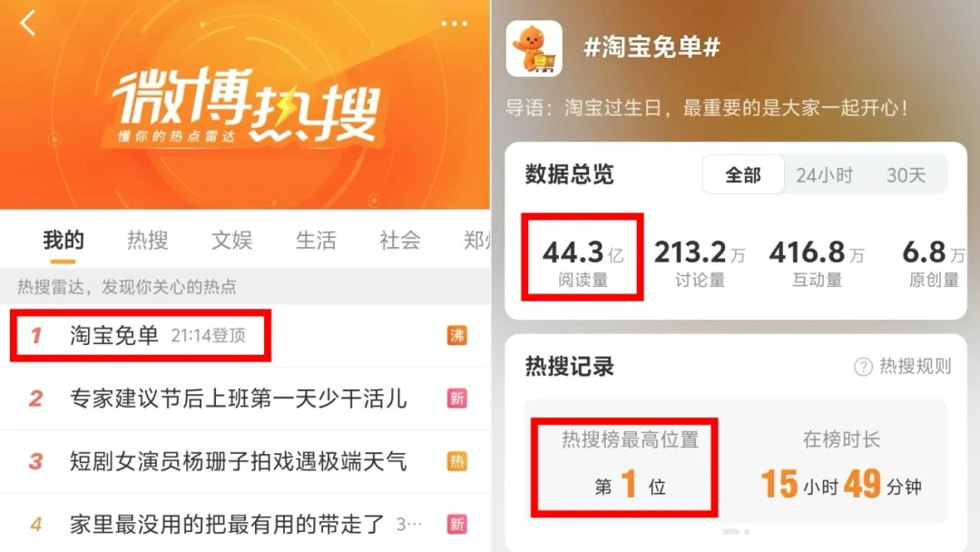Open 短剧女演员杨珊子拍戏遇极端天气 topic
This screenshot has height=552, width=980.
point(245,462)
